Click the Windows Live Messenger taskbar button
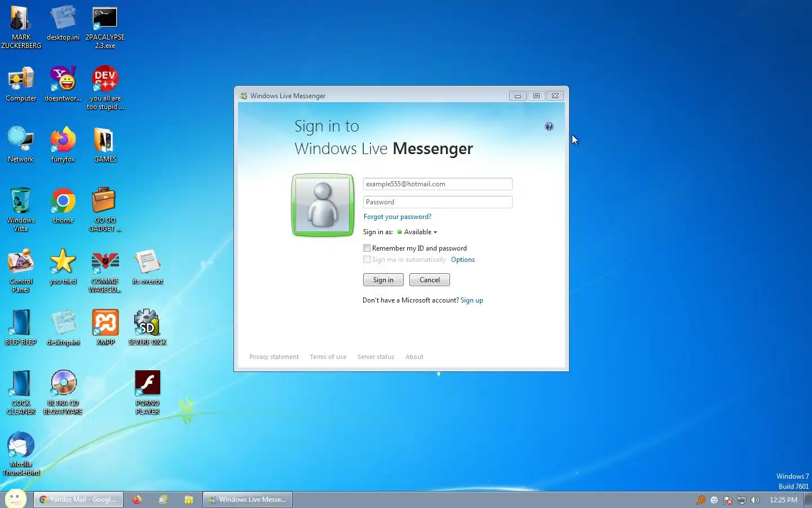 tap(248, 500)
